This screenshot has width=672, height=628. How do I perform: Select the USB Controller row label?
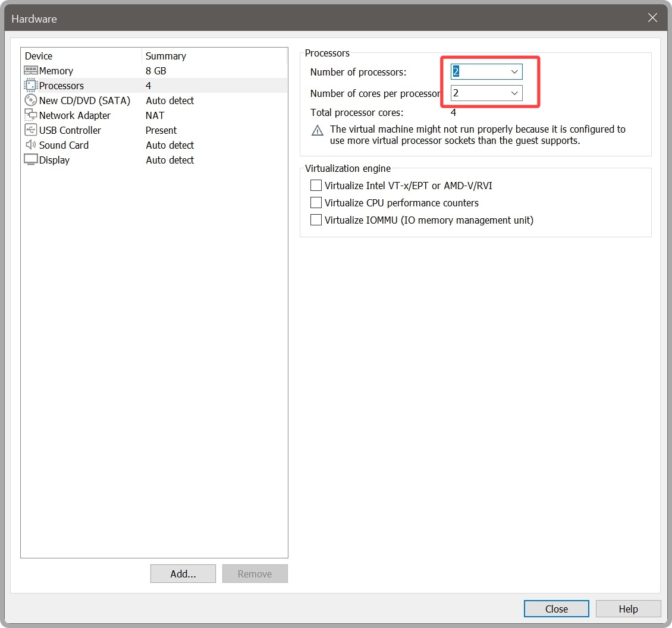[70, 130]
